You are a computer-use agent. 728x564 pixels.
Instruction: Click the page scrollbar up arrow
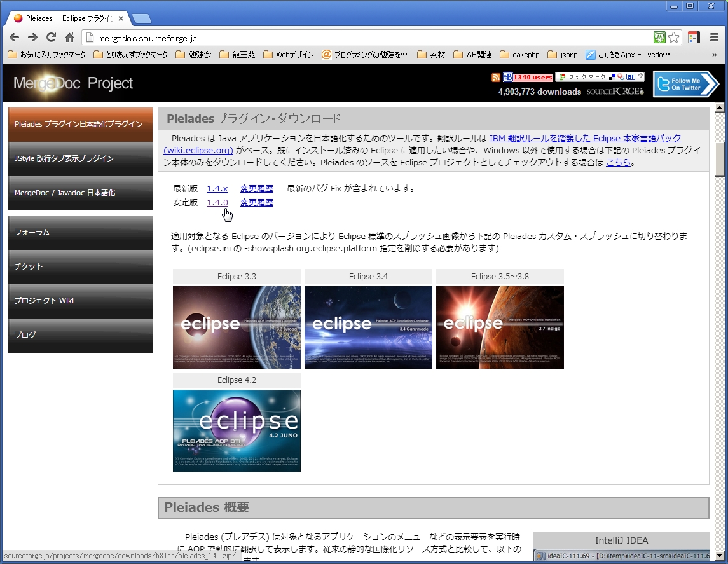719,107
